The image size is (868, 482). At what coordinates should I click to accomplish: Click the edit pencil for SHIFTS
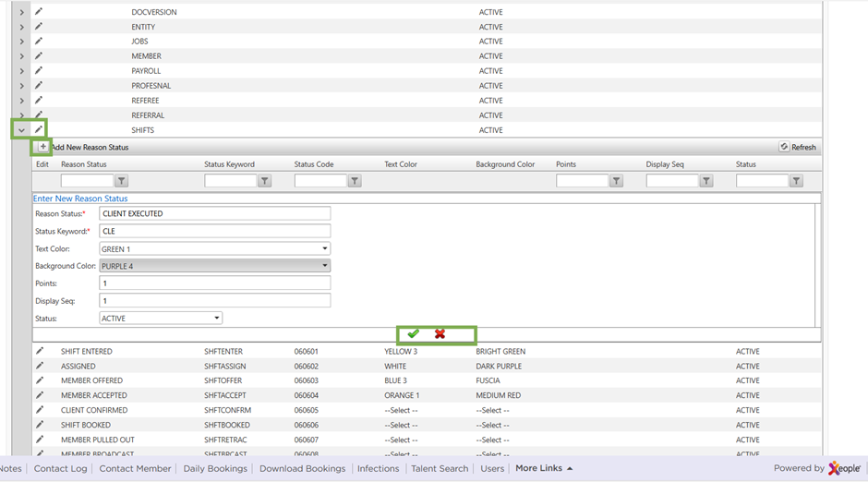39,129
